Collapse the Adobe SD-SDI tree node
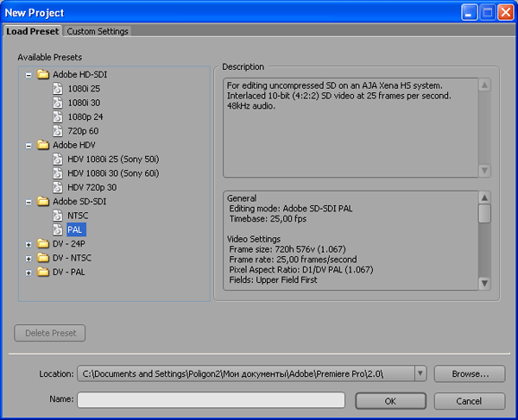The height and width of the screenshot is (420, 518). (x=28, y=201)
